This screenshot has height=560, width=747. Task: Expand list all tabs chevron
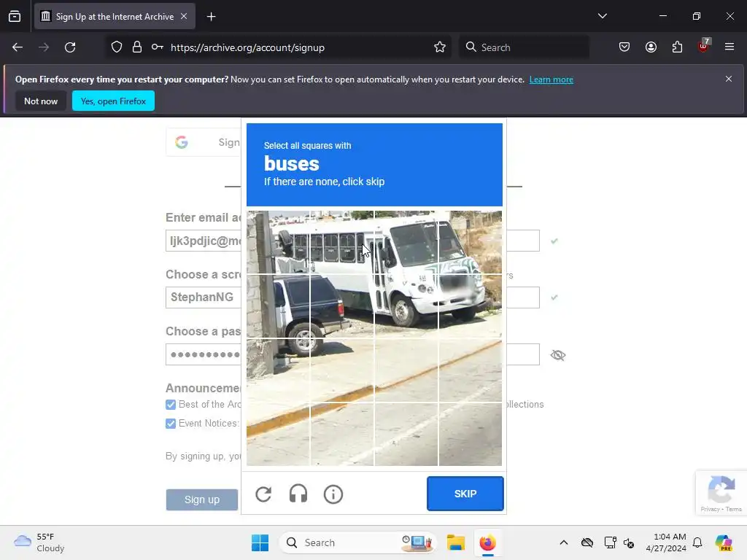click(602, 16)
